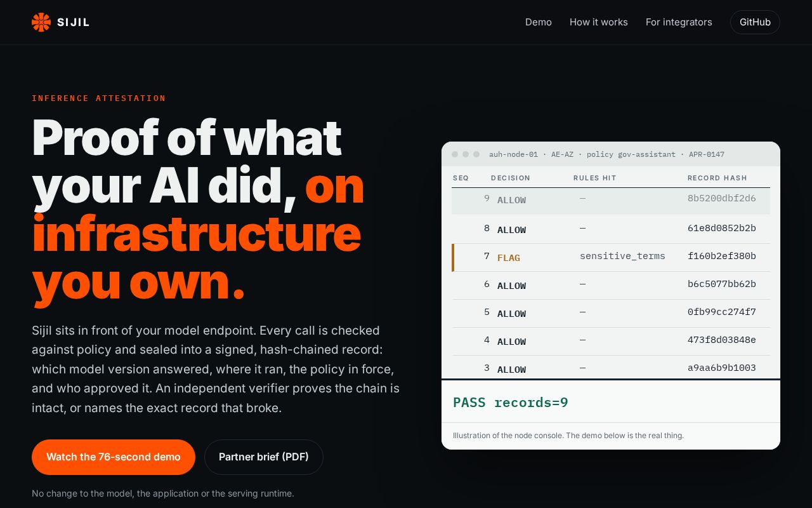The height and width of the screenshot is (508, 812).
Task: Click record hash b6c5077bb62b
Action: (x=722, y=284)
